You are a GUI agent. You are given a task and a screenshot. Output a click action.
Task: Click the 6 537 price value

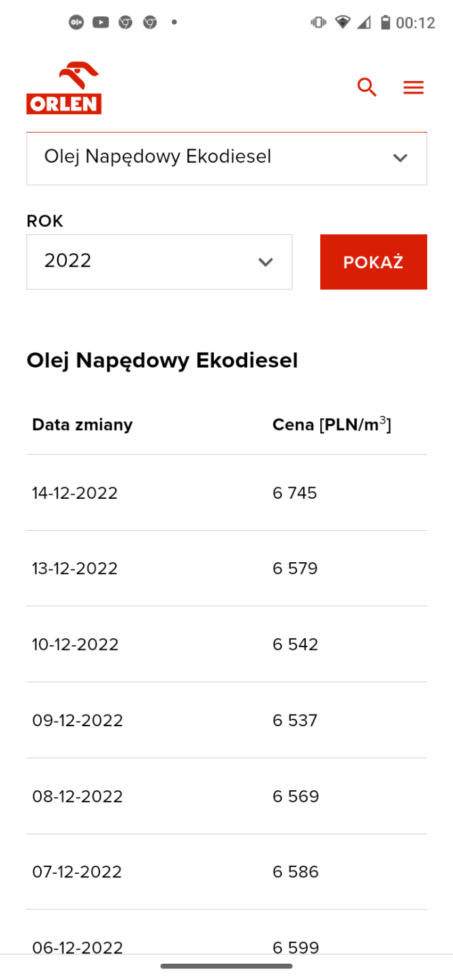click(x=295, y=720)
